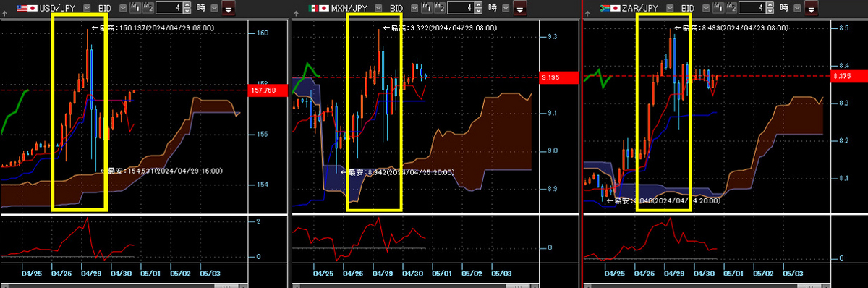Screen dimensions: 868x288
Task: Expand the 時 timeframe unit dropdown on MXN/JPY chart
Action: coord(506,9)
